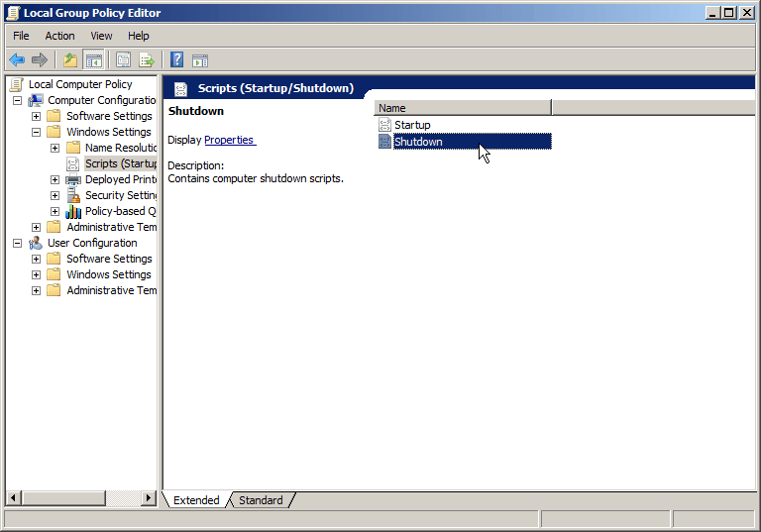Click the Security Settings lock icon
Viewport: 761px width, 532px height.
[73, 195]
